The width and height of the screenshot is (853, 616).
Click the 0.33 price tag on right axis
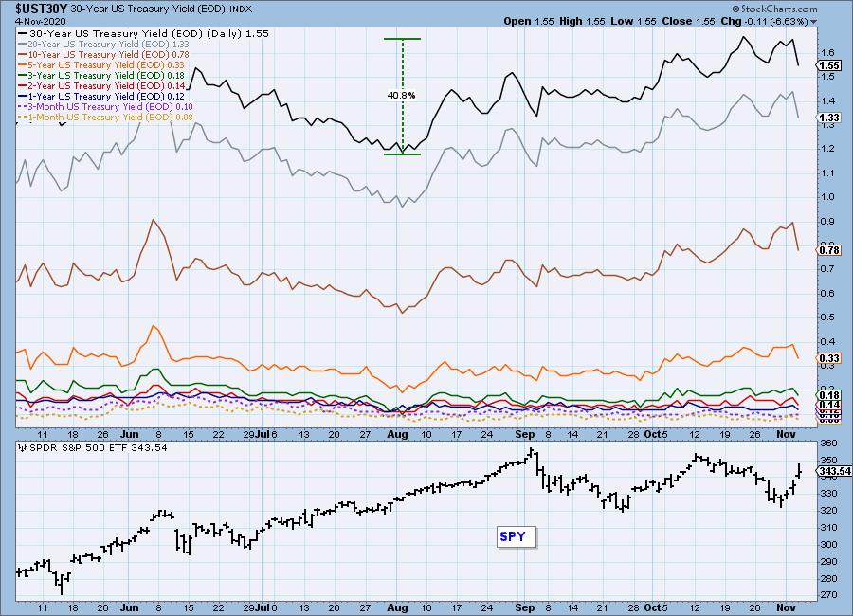click(829, 358)
